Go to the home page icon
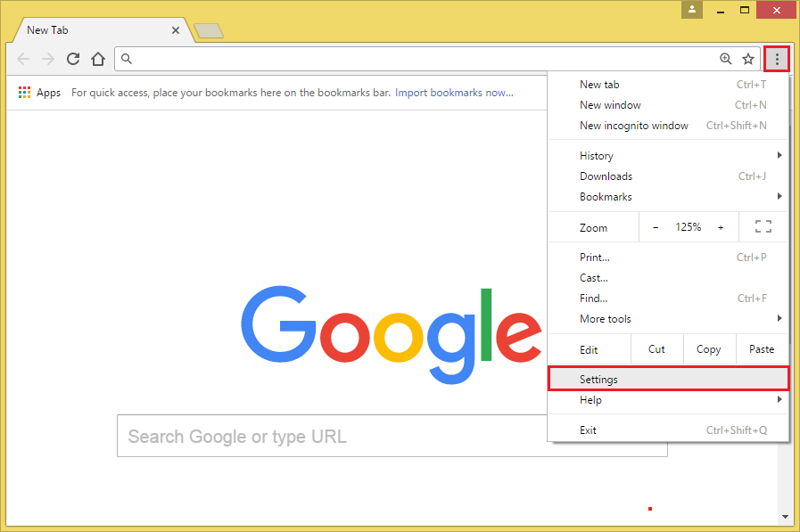Viewport: 800px width, 532px height. coord(98,59)
